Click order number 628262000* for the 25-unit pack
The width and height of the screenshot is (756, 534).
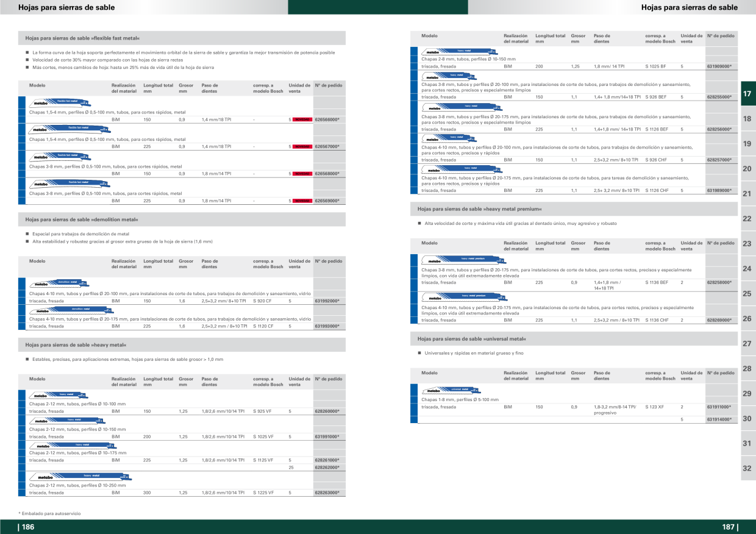point(327,468)
